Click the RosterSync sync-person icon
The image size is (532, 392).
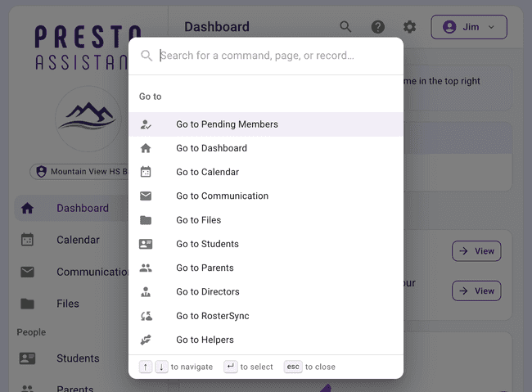pos(147,316)
